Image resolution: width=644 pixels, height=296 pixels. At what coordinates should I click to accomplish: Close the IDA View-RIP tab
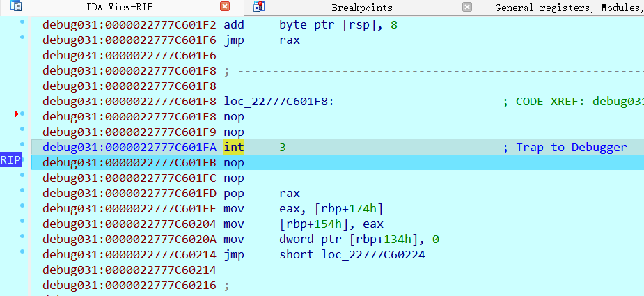click(225, 6)
